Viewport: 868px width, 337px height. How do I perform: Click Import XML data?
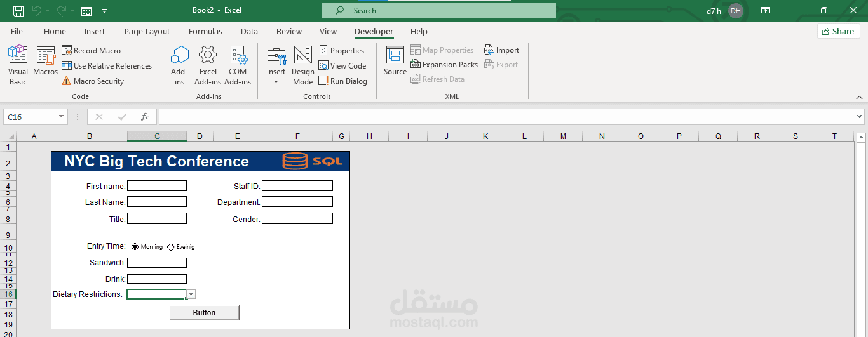click(501, 50)
